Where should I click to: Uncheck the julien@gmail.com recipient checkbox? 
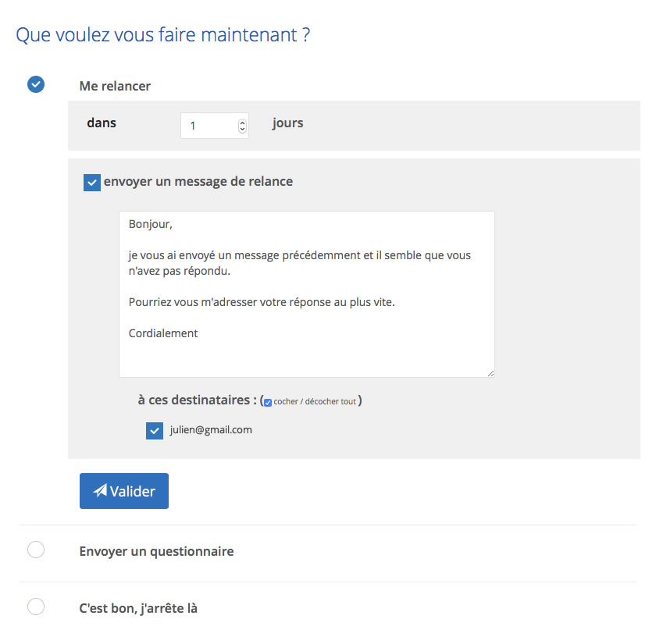tap(155, 431)
